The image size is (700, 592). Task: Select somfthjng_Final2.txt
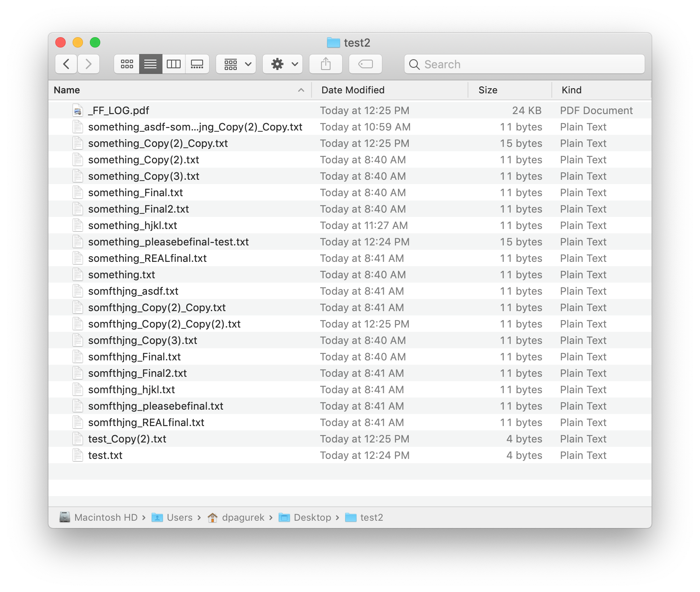point(137,373)
